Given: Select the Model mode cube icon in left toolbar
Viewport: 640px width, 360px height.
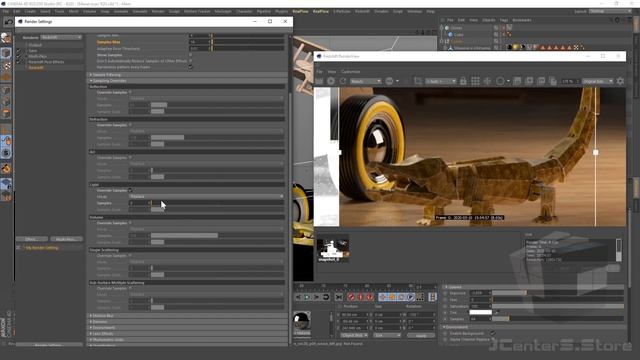Looking at the screenshot, I should [6, 53].
